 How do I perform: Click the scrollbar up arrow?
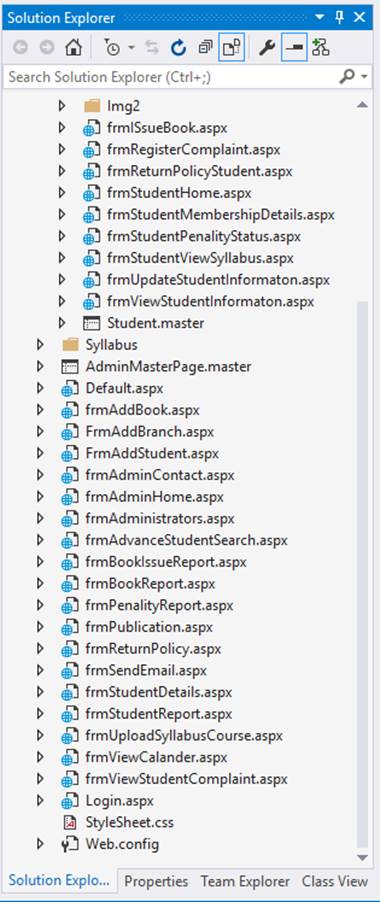point(362,105)
